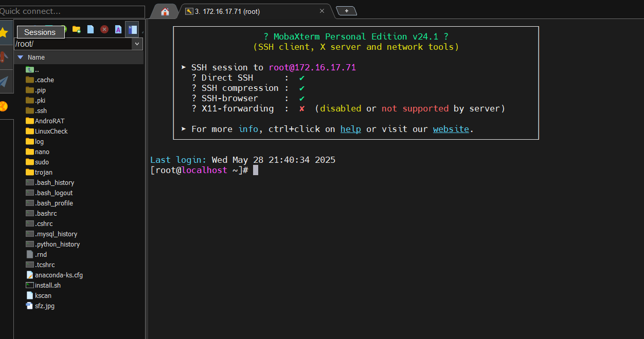Select the .bash_profile file
The width and height of the screenshot is (644, 339).
[49, 203]
